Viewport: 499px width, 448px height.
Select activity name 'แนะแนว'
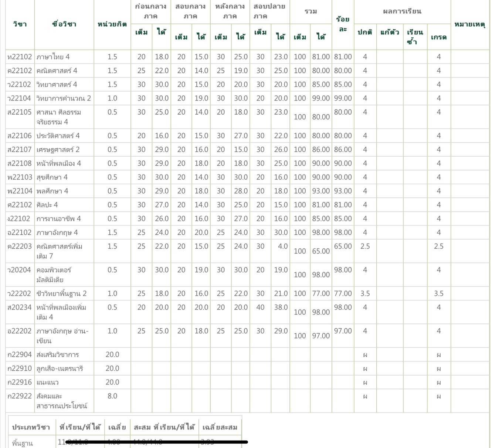tap(48, 382)
